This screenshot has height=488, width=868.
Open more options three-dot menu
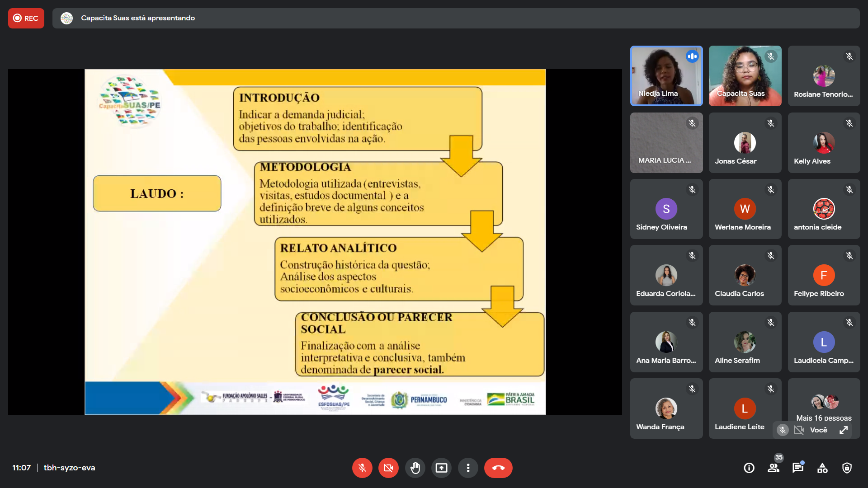468,468
